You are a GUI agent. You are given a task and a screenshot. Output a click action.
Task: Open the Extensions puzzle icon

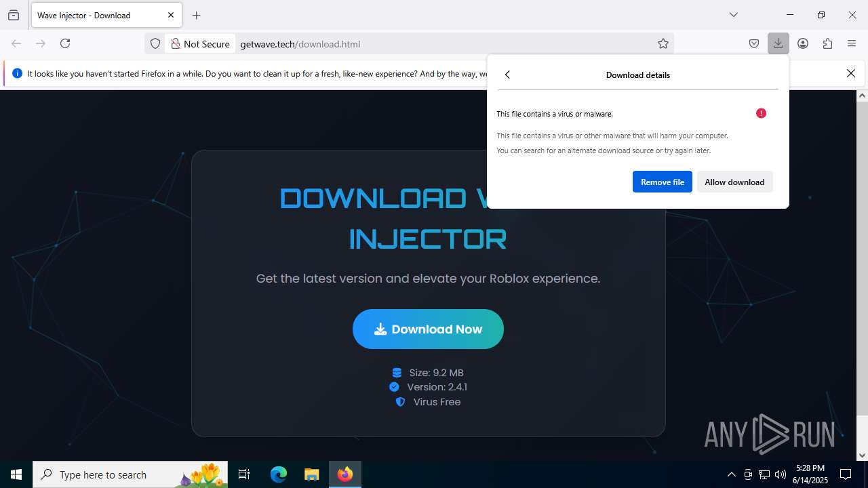[827, 43]
